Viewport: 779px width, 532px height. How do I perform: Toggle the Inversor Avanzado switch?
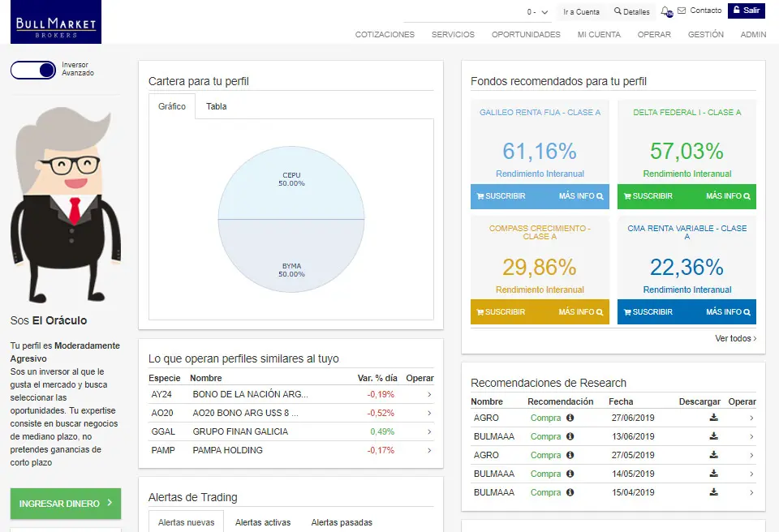pos(33,70)
